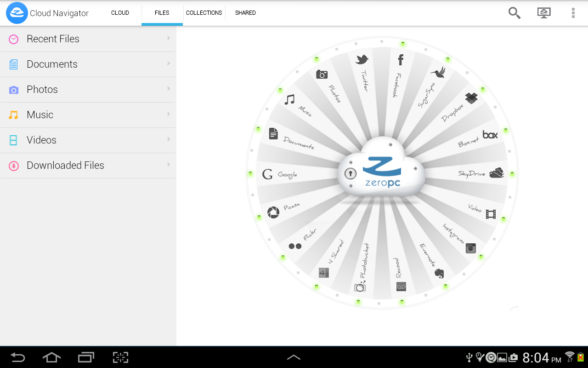Open Documents in the sidebar
This screenshot has height=368, width=588.
pyautogui.click(x=88, y=64)
